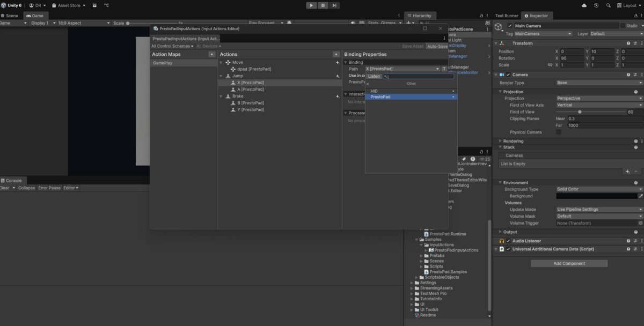This screenshot has width=644, height=326.
Task: Click the Step frame button
Action: point(334,5)
